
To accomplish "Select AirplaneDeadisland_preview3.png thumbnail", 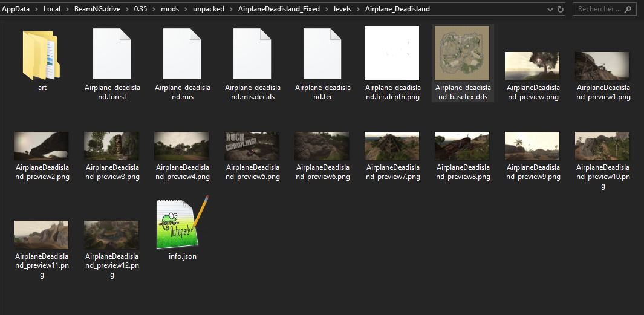I will [x=111, y=146].
